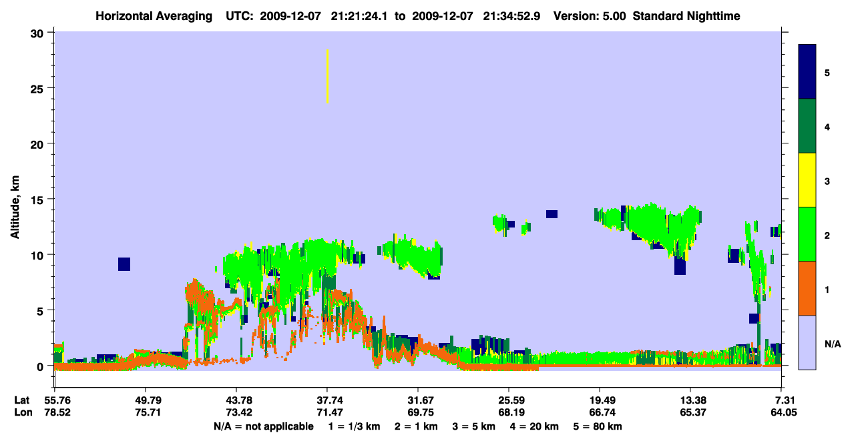Image resolution: width=868 pixels, height=445 pixels.
Task: Click the dark green level 4 legend swatch
Action: pyautogui.click(x=807, y=126)
